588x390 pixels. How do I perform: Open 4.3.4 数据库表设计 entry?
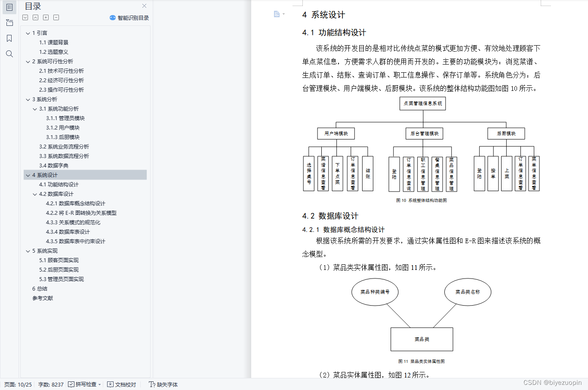coord(68,232)
